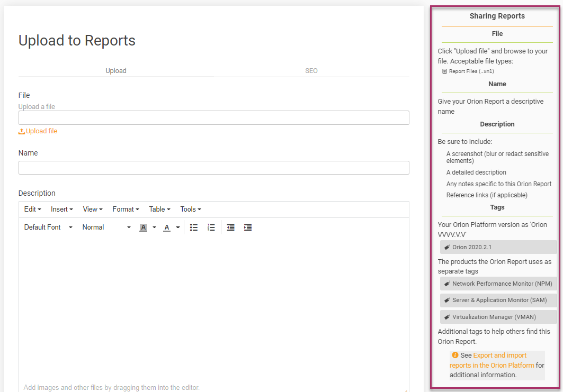Image resolution: width=563 pixels, height=392 pixels.
Task: Click the orange info icon in the sidebar note
Action: click(455, 355)
